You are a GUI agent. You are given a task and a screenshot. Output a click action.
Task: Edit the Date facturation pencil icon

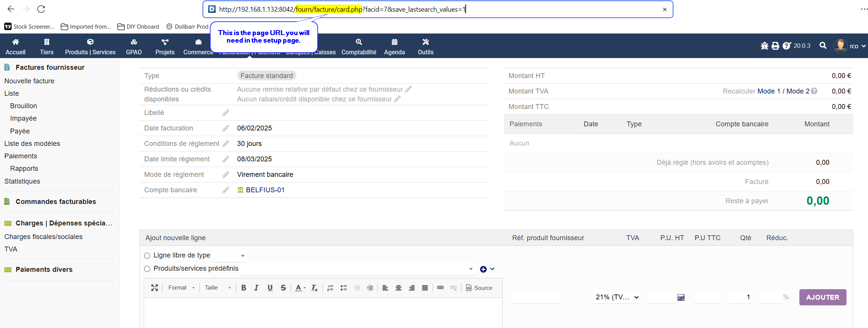(x=225, y=128)
